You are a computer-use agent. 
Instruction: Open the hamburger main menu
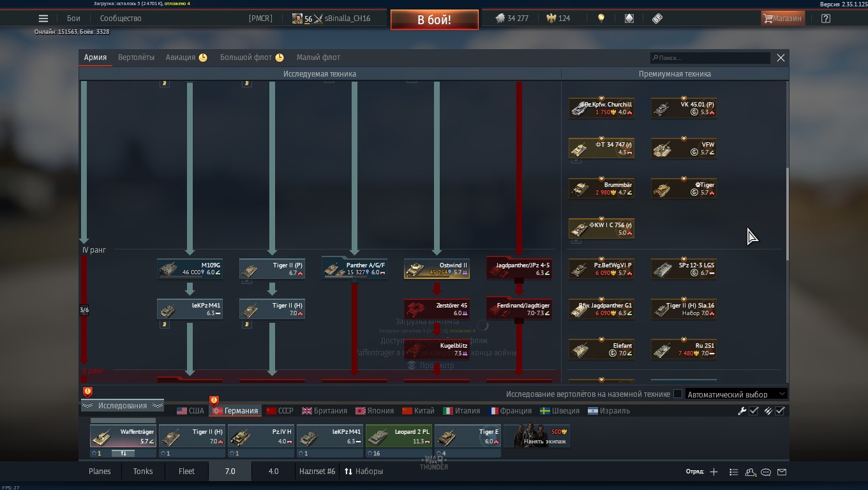click(43, 19)
